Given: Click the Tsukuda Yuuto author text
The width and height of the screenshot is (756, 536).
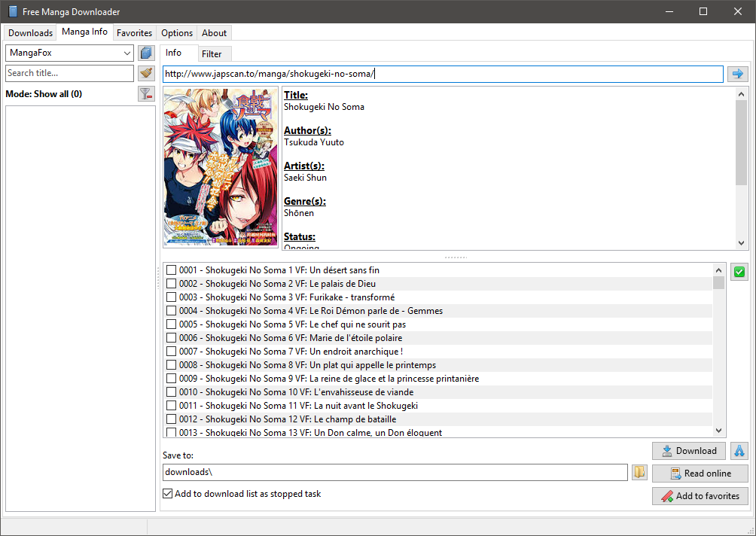Looking at the screenshot, I should click(x=314, y=142).
